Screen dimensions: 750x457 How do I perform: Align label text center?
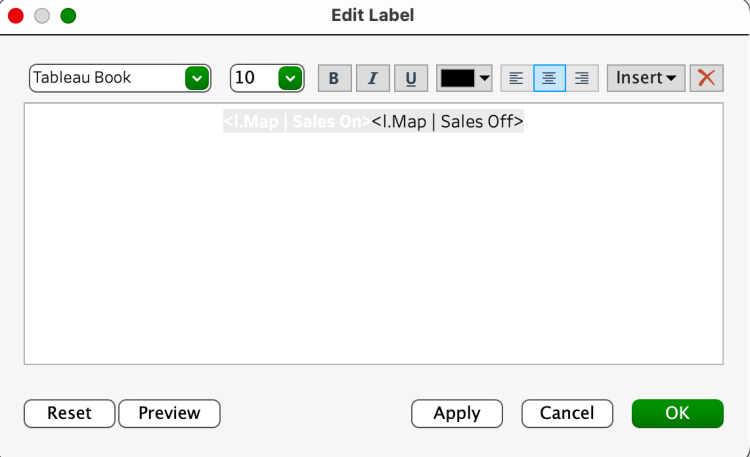click(x=549, y=78)
